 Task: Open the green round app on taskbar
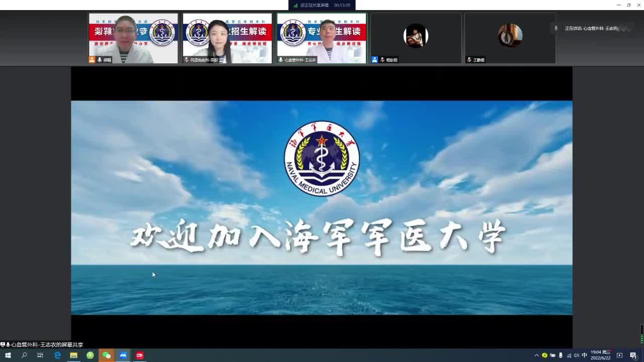coord(90,355)
